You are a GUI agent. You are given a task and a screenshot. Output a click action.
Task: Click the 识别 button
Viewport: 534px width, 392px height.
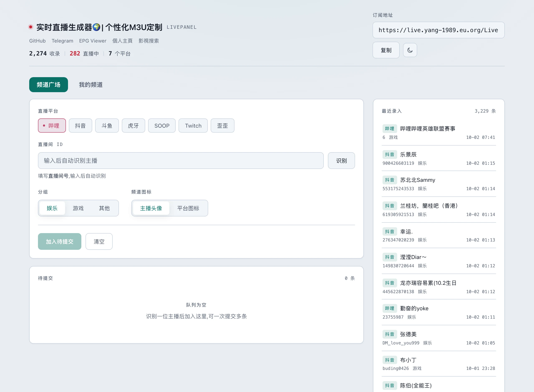tap(341, 161)
